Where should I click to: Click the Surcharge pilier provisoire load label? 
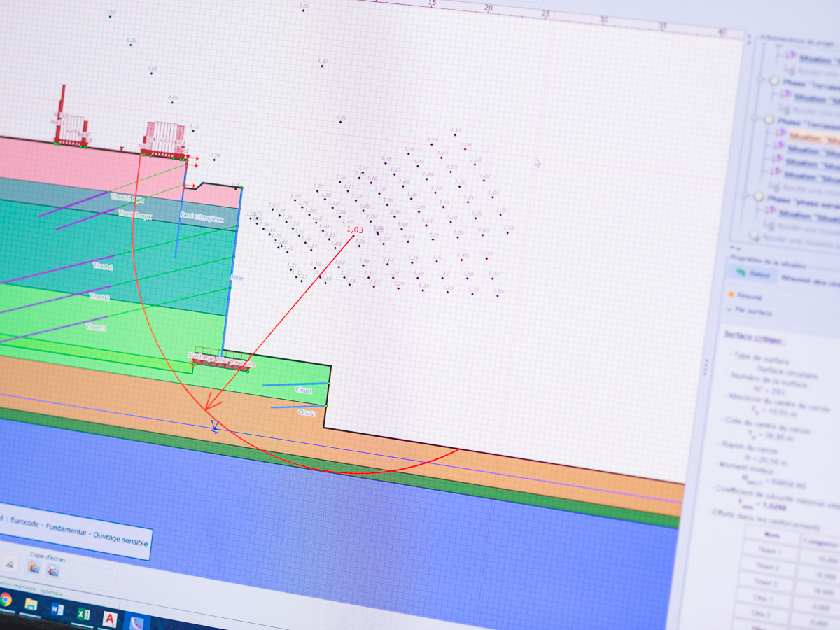pos(221,359)
